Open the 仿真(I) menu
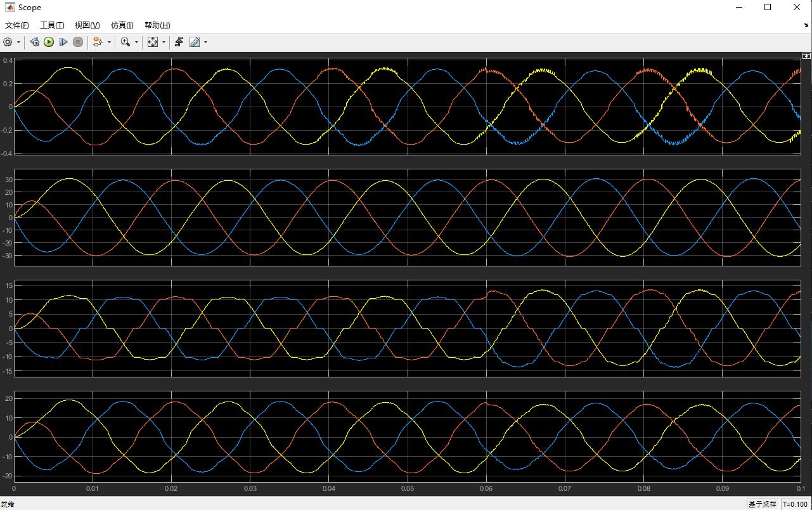This screenshot has width=812, height=510. coord(122,25)
